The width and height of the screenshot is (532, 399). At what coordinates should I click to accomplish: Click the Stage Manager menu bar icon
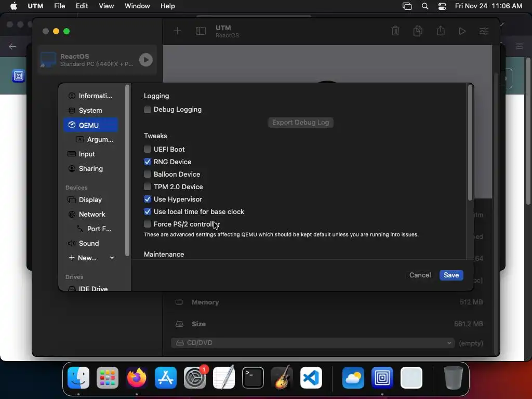[407, 6]
